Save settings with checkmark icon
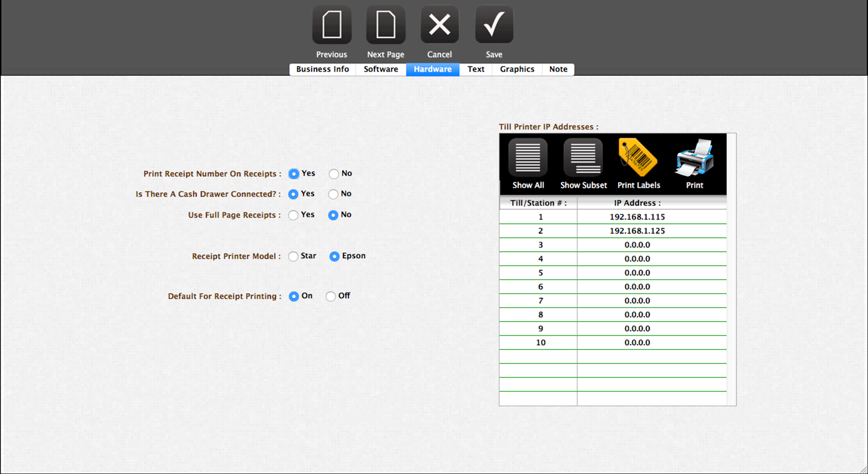Screen dimensions: 868x474 [x=494, y=25]
